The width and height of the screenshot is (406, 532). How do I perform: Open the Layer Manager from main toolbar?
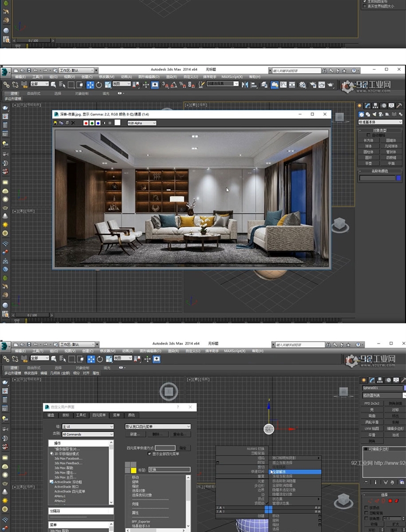(x=265, y=84)
